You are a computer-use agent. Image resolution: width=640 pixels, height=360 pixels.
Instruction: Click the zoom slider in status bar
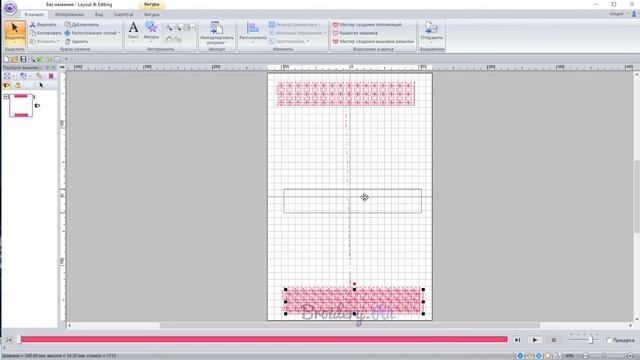(604, 356)
